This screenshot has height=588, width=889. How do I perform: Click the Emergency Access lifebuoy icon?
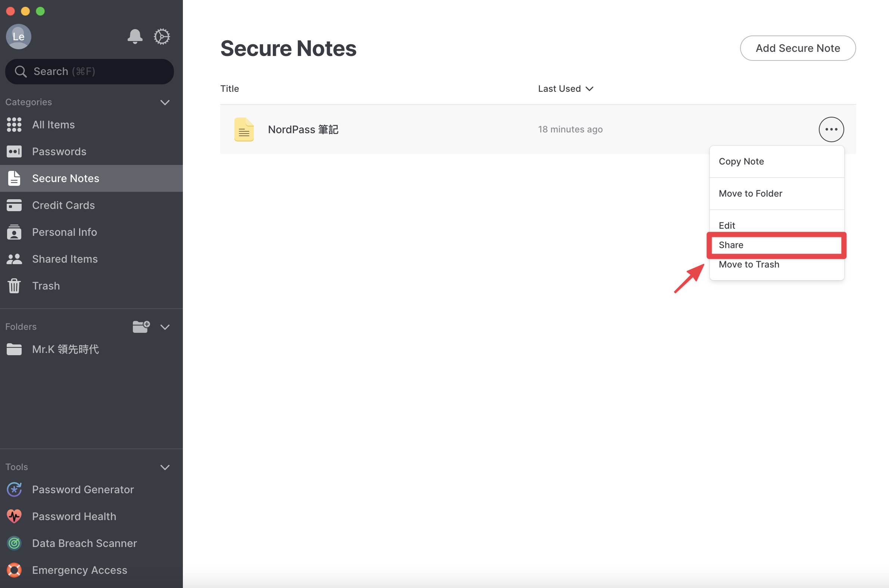[14, 570]
